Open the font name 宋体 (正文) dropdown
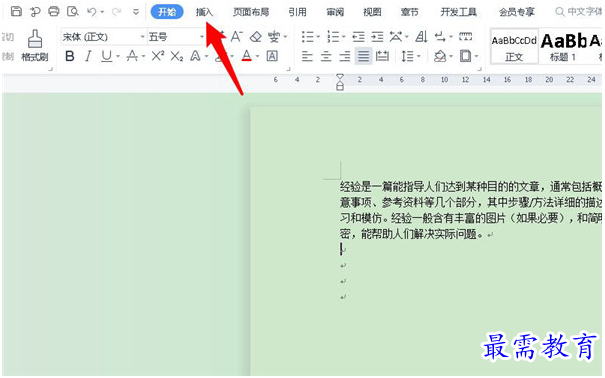 point(142,37)
